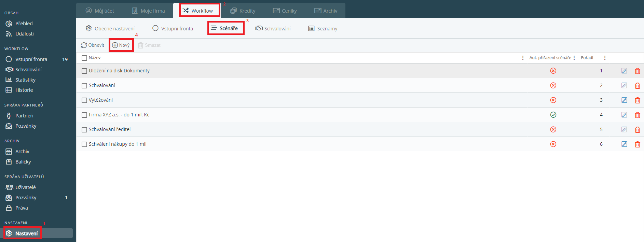Open column menu for Pořadí header
The width and height of the screenshot is (644, 242).
(x=605, y=58)
